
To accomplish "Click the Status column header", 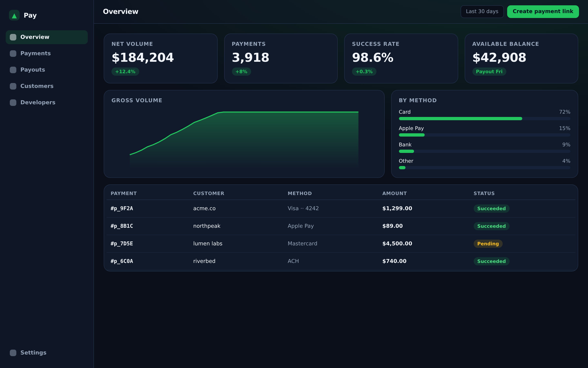I will tap(484, 193).
